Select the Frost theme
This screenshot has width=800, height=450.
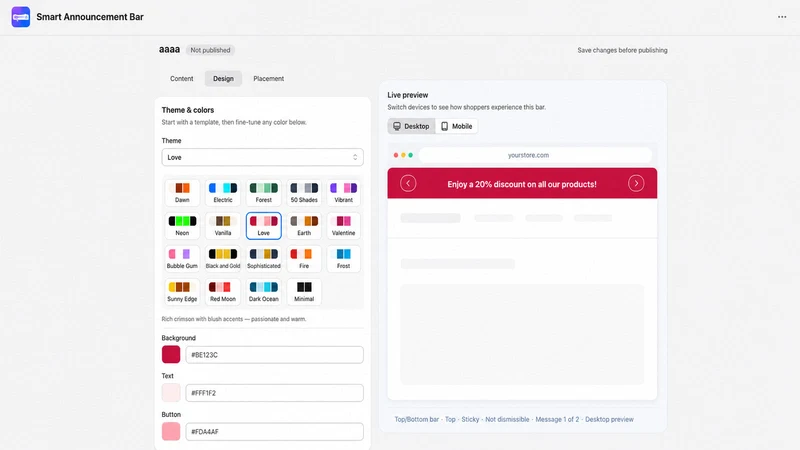343,259
